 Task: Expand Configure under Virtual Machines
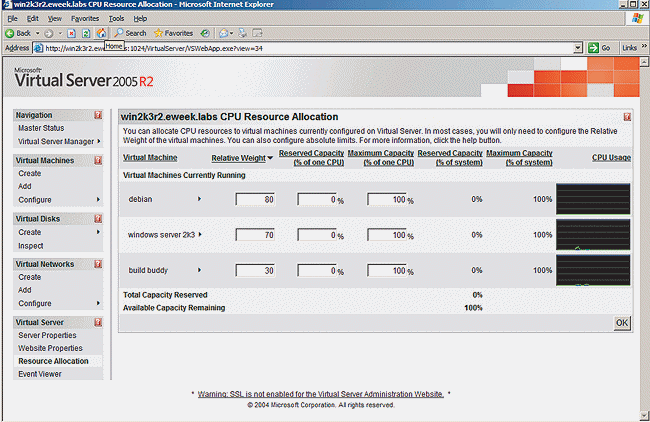click(x=98, y=200)
